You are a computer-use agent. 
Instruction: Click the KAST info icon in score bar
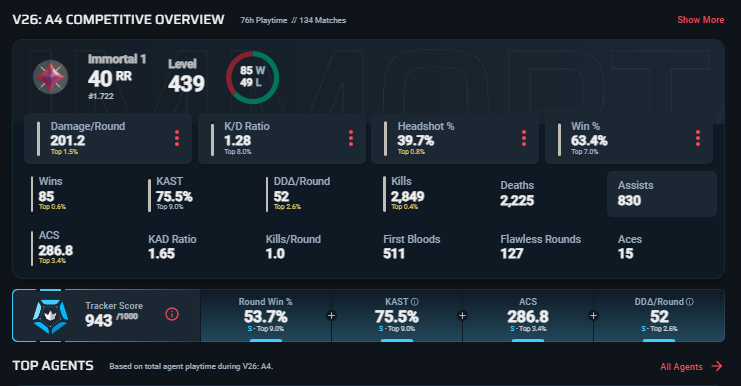pos(414,301)
